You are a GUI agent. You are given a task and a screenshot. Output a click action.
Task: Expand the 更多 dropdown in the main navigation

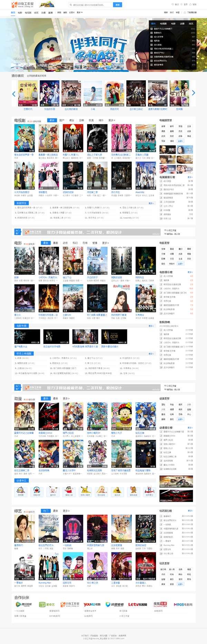[x=79, y=12]
